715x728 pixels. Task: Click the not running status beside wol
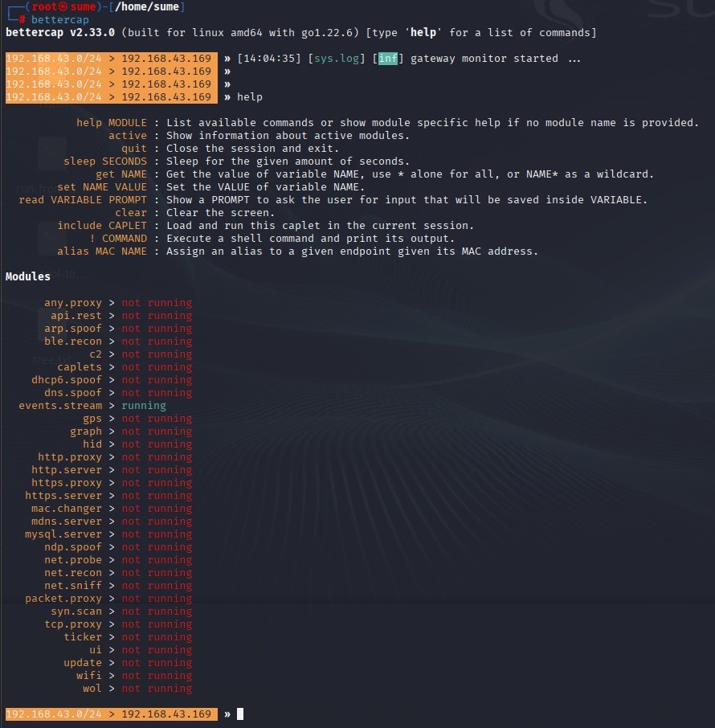[157, 689]
